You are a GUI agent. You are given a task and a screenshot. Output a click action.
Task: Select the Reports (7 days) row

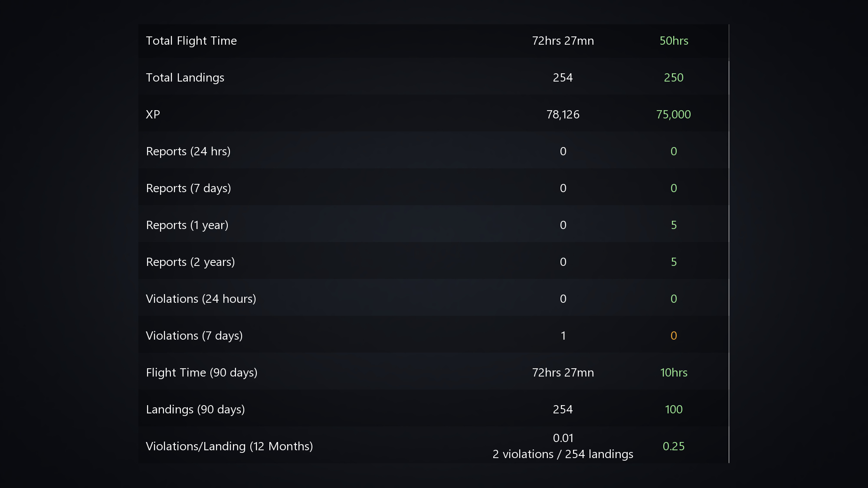coord(433,188)
